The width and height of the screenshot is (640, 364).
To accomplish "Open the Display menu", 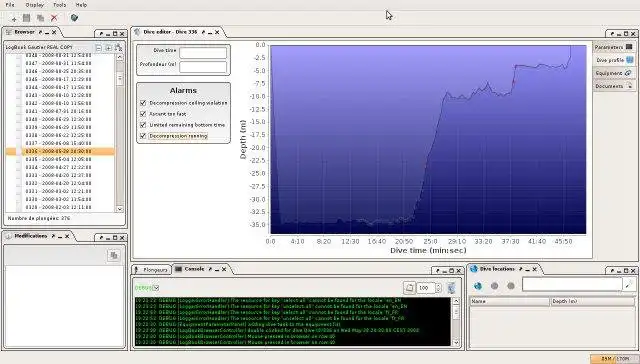I will [x=34, y=5].
